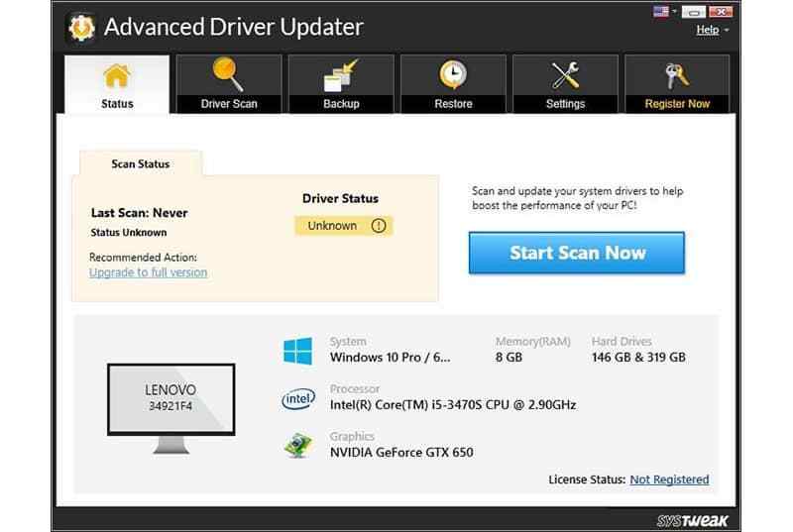Open the Status tab
Screen dimensions: 793x532
[x=117, y=84]
